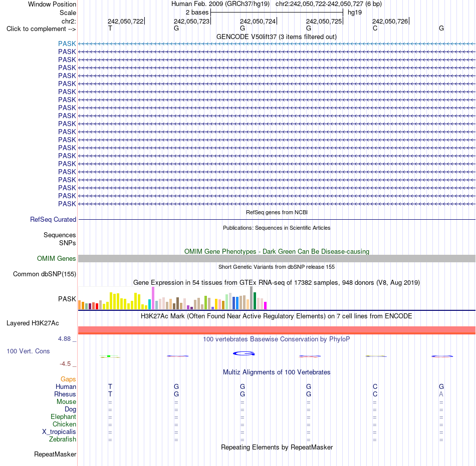This screenshot has height=466, width=476.
Task: Select the Elephant alignment row label
Action: [64, 416]
